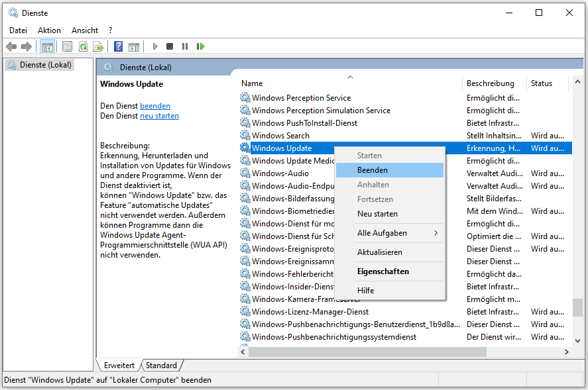588x390 pixels.
Task: Select the 'Windows-Lizenz-Manager-Dienst' service name
Action: tap(310, 312)
